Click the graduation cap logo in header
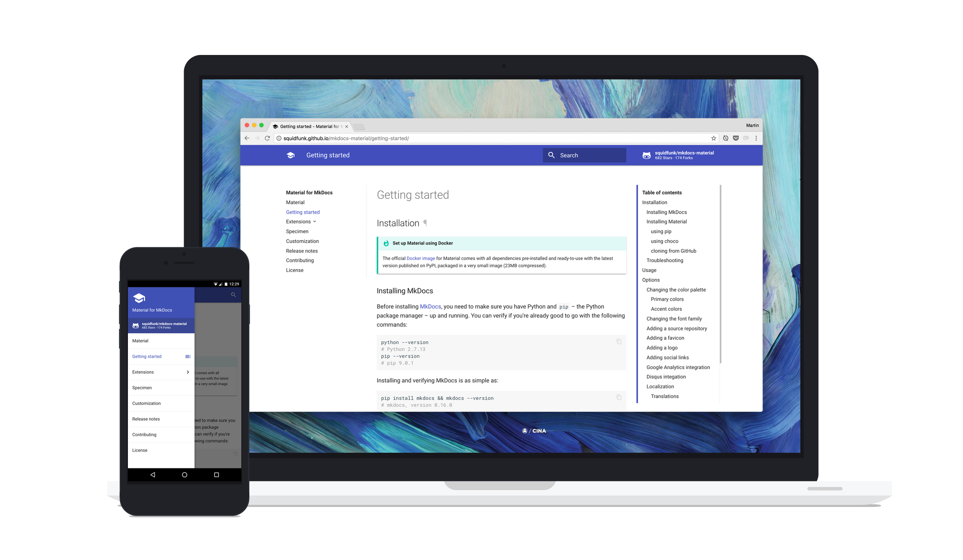963x560 pixels. pos(291,155)
